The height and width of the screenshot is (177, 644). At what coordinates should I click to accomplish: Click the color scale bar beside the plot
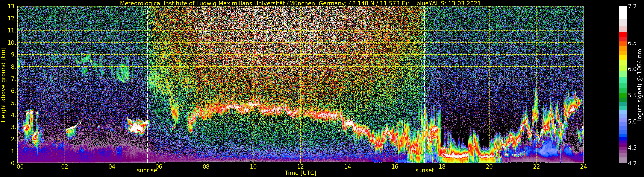pos(623,85)
